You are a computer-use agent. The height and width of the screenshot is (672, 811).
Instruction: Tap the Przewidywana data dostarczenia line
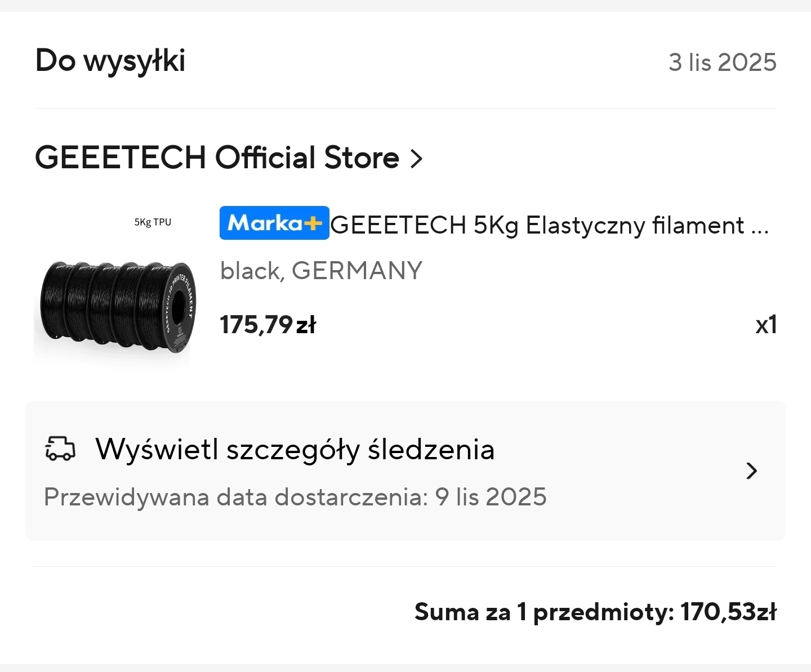295,497
